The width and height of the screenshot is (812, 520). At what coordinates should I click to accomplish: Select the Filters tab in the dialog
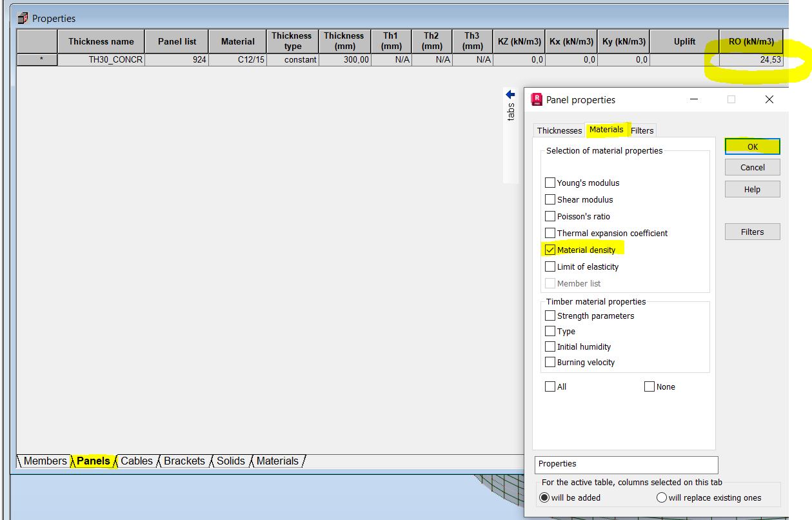[642, 130]
